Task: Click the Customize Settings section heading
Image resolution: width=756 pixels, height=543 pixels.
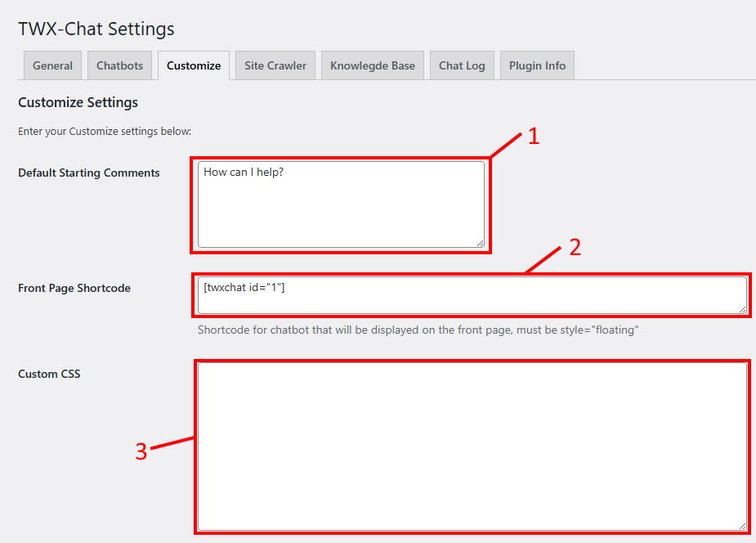Action: coord(78,102)
